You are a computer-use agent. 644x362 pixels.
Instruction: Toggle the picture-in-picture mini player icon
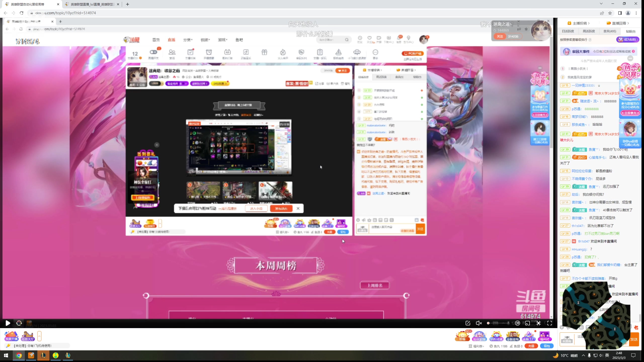pyautogui.click(x=528, y=323)
